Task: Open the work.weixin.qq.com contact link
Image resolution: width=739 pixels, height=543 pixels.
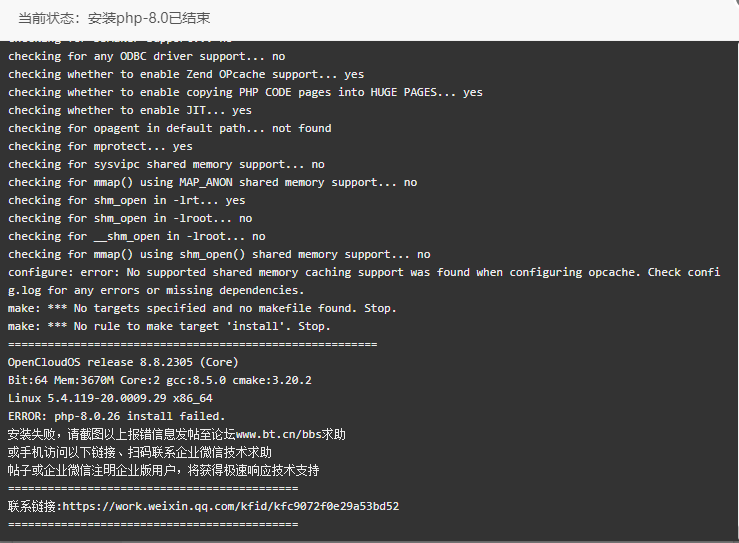Action: click(230, 506)
